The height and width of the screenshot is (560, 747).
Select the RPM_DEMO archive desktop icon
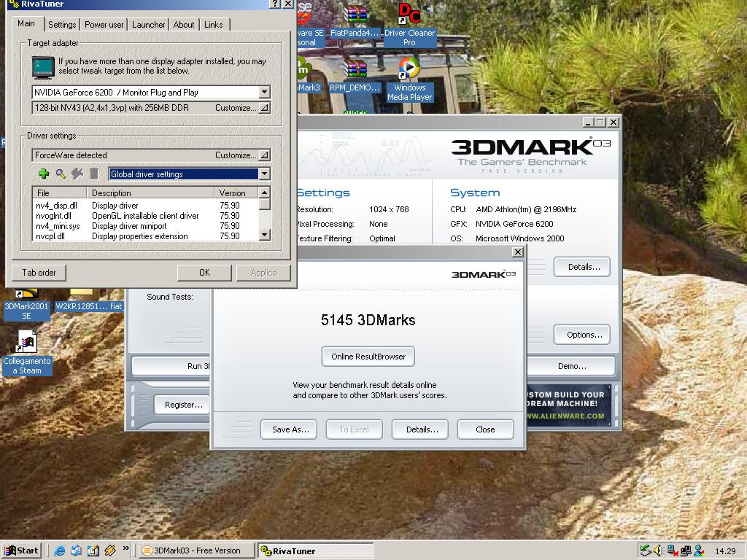(355, 76)
